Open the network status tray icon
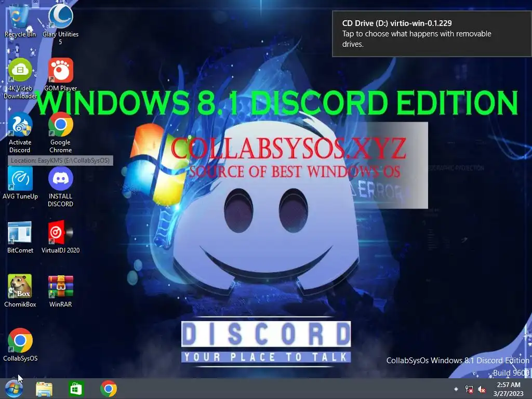532x399 pixels. [469, 389]
